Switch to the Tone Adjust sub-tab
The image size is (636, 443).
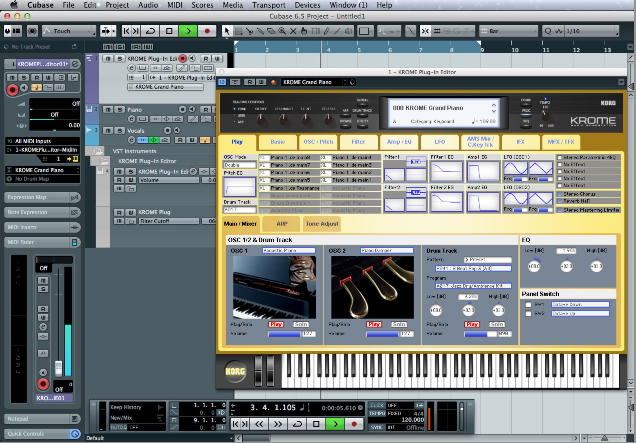(x=322, y=224)
